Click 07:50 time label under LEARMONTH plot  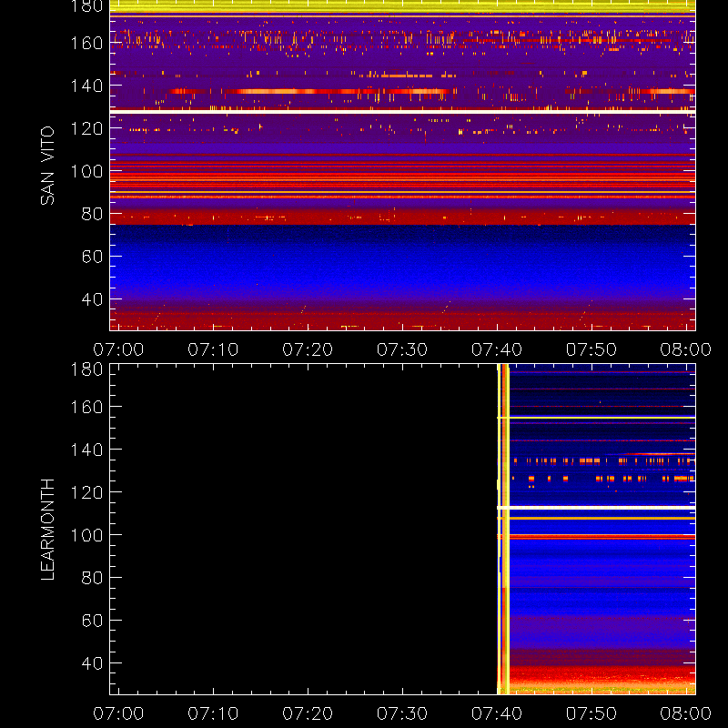tap(591, 713)
